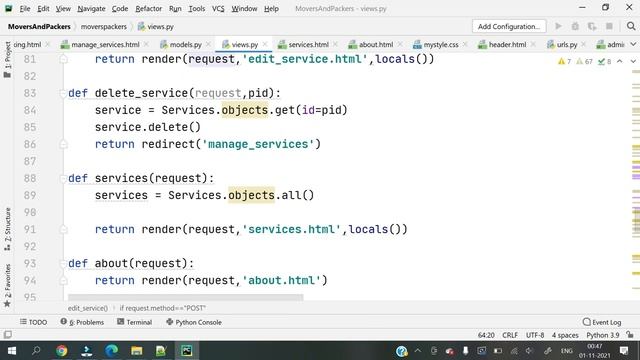Open the File menu
The width and height of the screenshot is (640, 360).
(x=25, y=8)
